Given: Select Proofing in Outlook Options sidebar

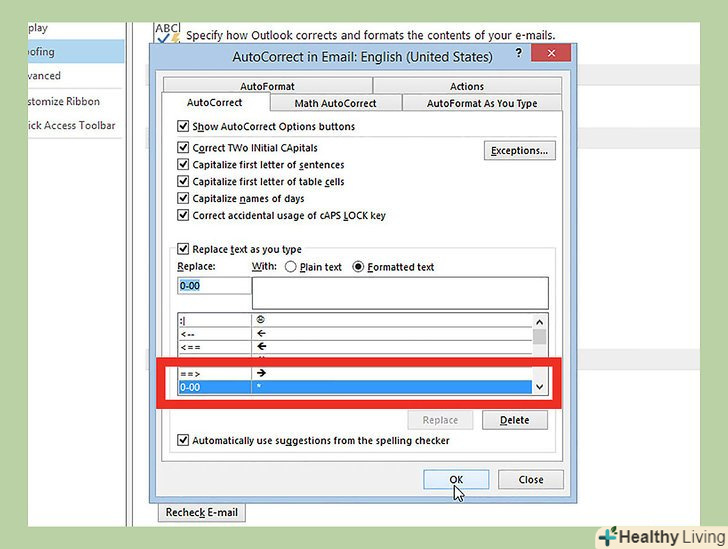Looking at the screenshot, I should pos(76,52).
